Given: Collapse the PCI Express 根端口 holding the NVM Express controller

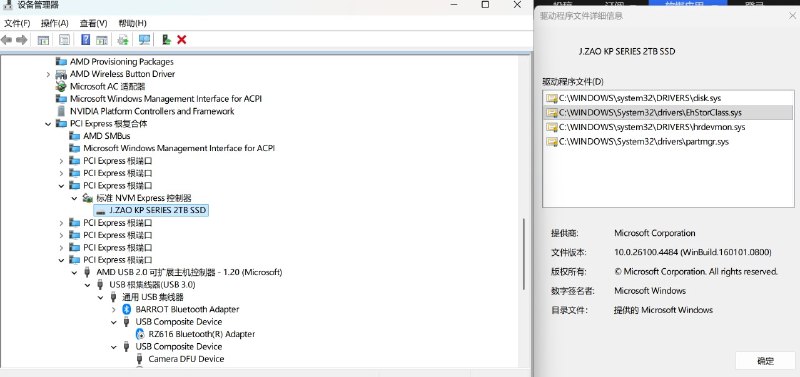Looking at the screenshot, I should 61,186.
